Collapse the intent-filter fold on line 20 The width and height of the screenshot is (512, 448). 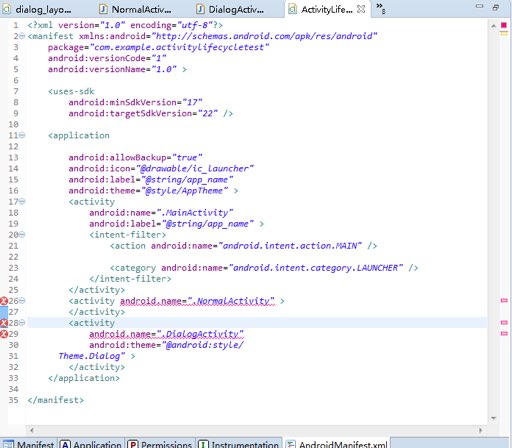[x=22, y=234]
